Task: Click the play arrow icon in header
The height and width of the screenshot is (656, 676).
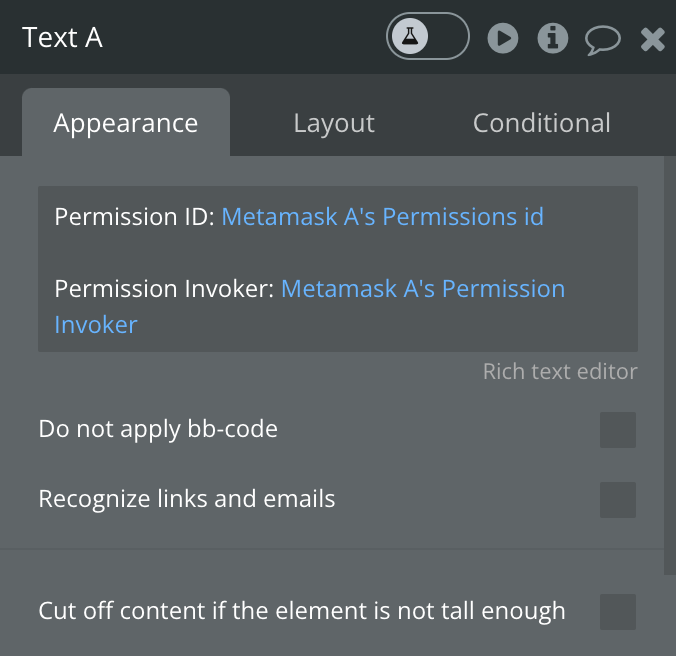Action: 503,38
